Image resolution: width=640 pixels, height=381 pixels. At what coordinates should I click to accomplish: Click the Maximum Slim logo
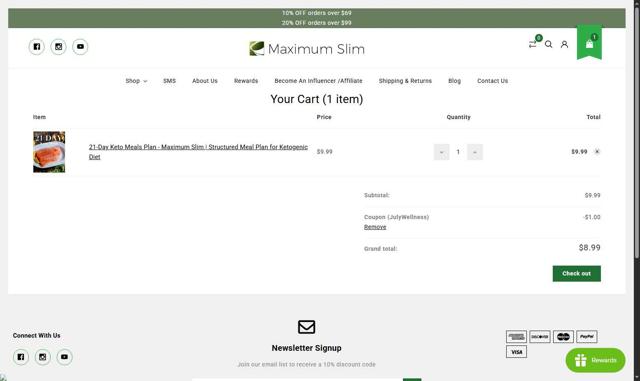(307, 49)
